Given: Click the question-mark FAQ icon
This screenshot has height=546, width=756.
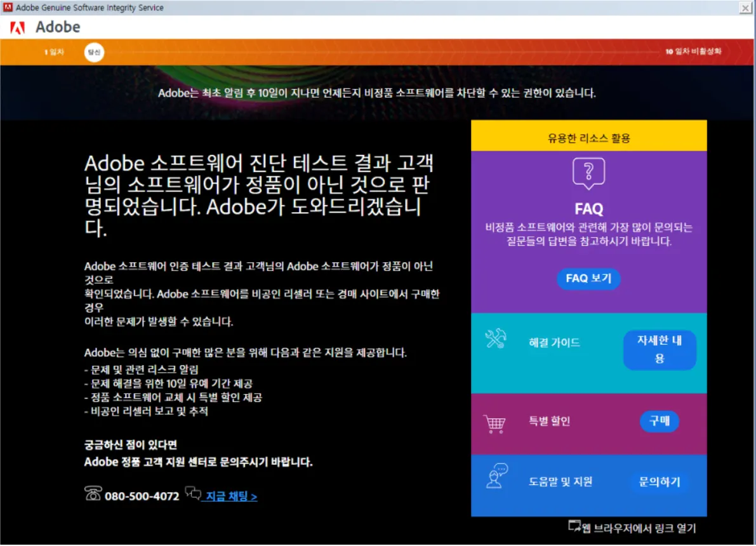Looking at the screenshot, I should click(588, 173).
